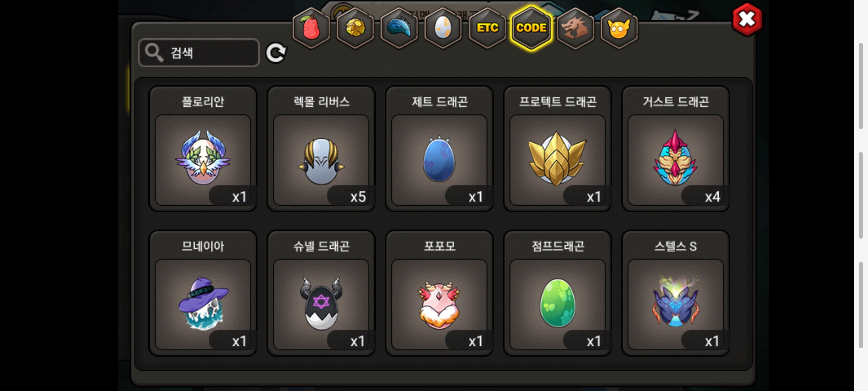Choose the 렉몰 리버스 egg item
Image resolution: width=868 pixels, height=391 pixels.
click(x=321, y=148)
